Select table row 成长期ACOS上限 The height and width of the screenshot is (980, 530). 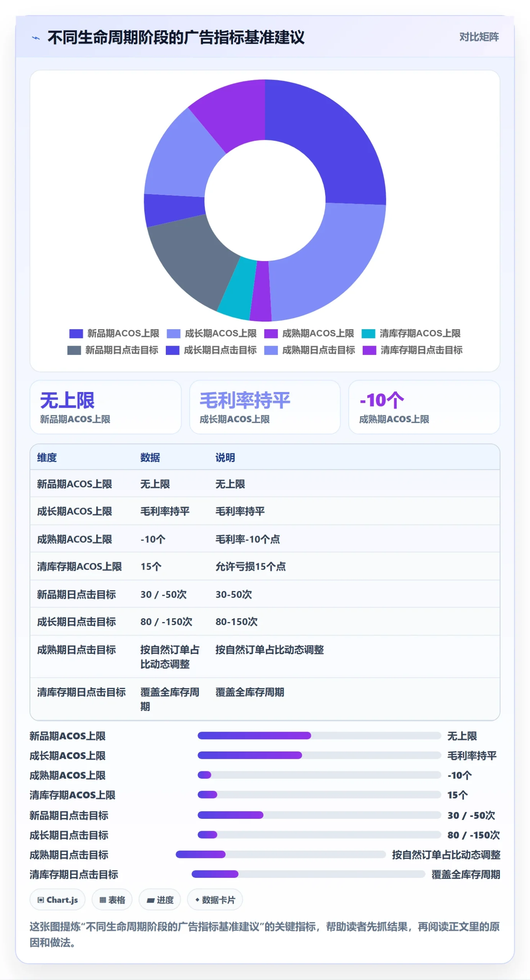pyautogui.click(x=265, y=511)
